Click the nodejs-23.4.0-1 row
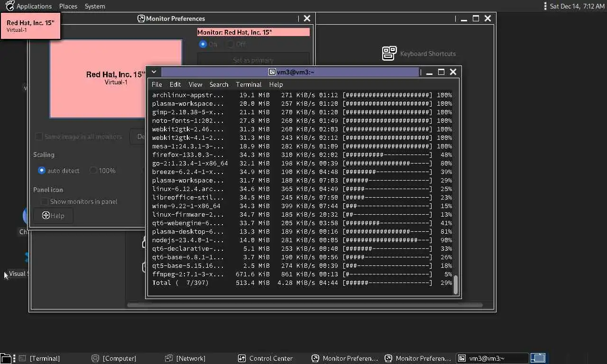607x364 pixels. tap(302, 240)
